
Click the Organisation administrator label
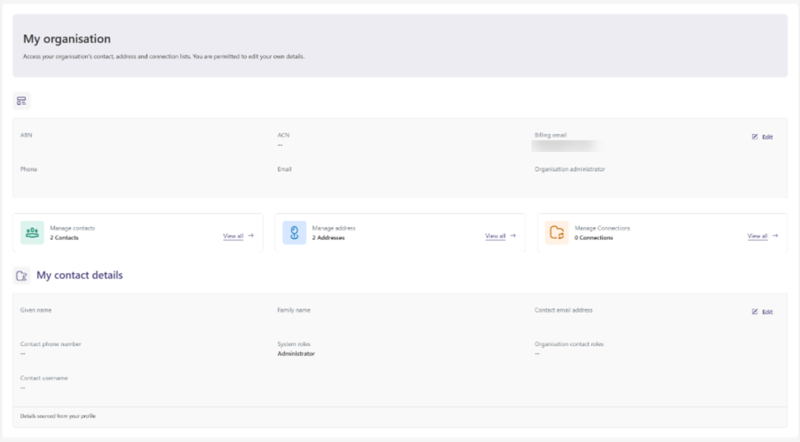tap(570, 169)
